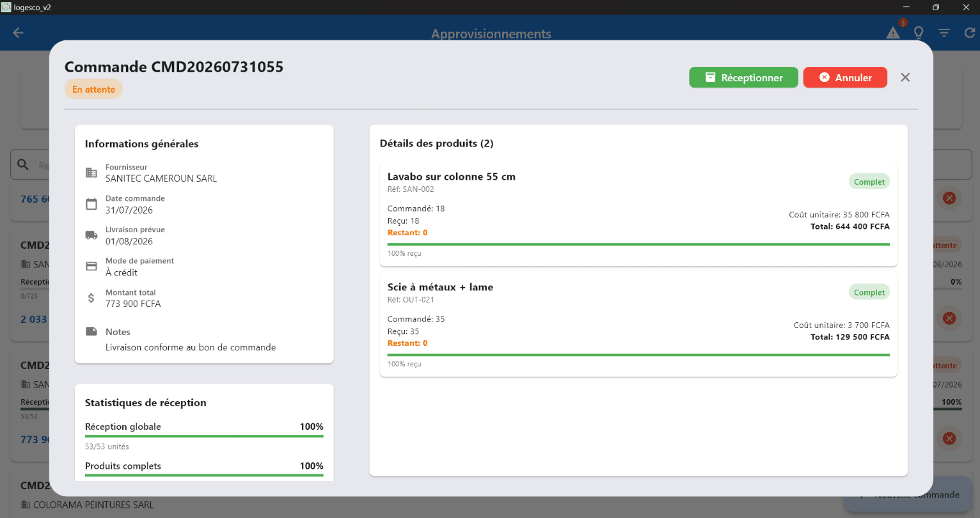Select supplier name SANITEC CAMEROUN SARL

tap(161, 178)
